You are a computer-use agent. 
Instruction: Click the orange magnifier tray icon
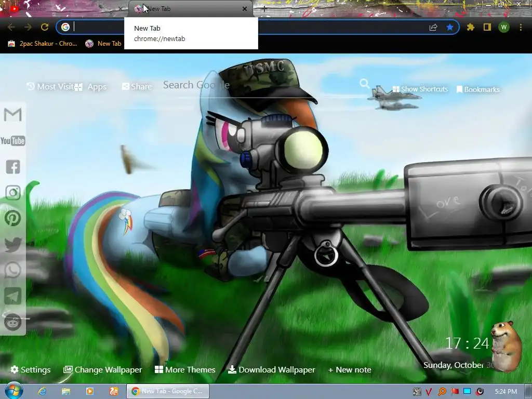[442, 392]
